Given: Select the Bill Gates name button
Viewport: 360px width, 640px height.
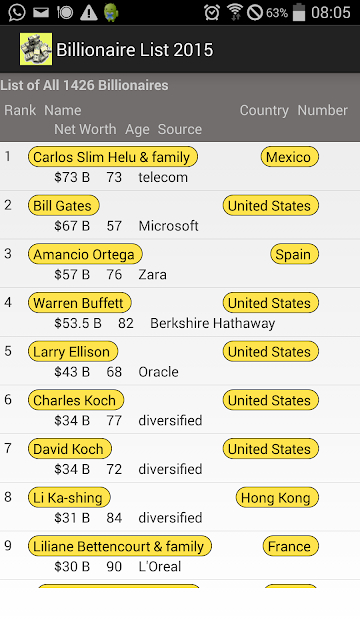Looking at the screenshot, I should [64, 205].
